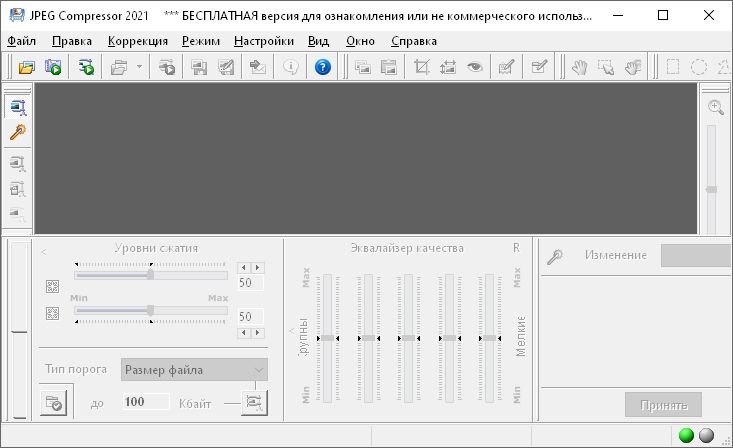Screen dimensions: 733x448
Task: Click the gray status indicator light
Action: (x=706, y=435)
